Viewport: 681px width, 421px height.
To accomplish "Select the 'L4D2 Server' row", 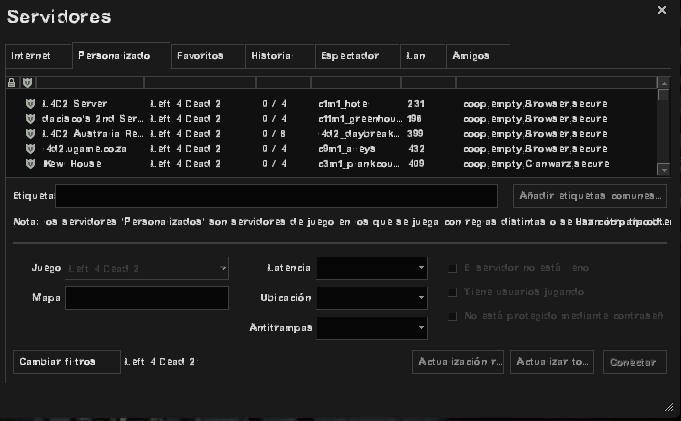I will coord(332,103).
